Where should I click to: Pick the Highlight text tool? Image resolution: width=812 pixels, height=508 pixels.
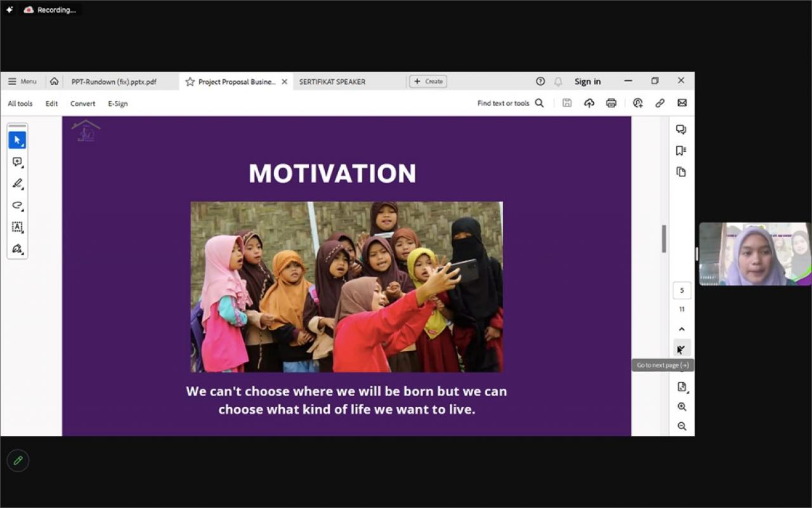(17, 184)
